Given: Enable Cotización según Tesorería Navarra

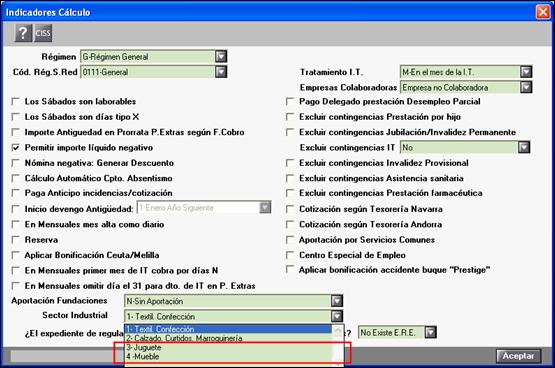Looking at the screenshot, I should pos(290,209).
